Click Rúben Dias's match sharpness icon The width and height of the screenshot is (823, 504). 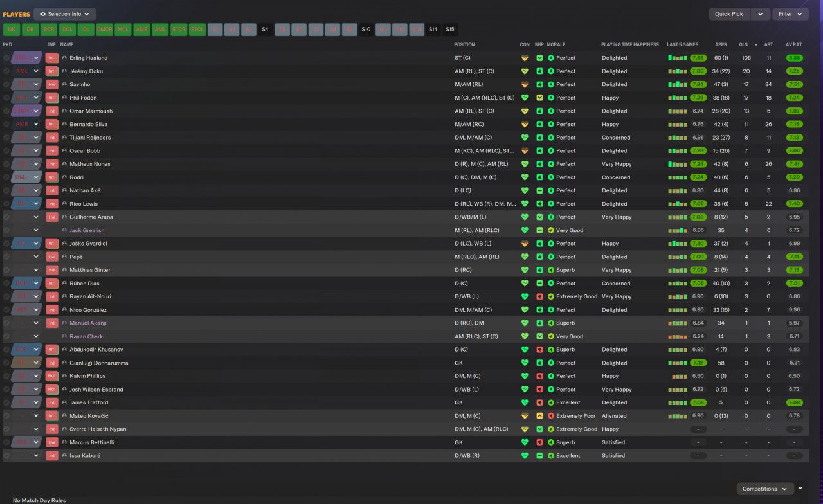tap(539, 283)
